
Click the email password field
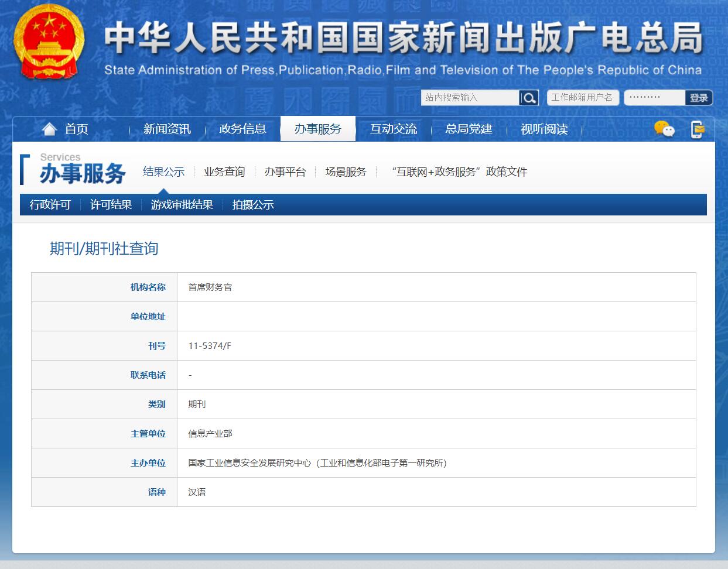[654, 98]
